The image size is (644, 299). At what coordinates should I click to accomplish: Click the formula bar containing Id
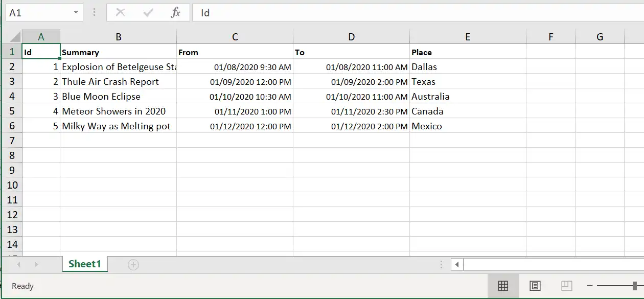418,13
